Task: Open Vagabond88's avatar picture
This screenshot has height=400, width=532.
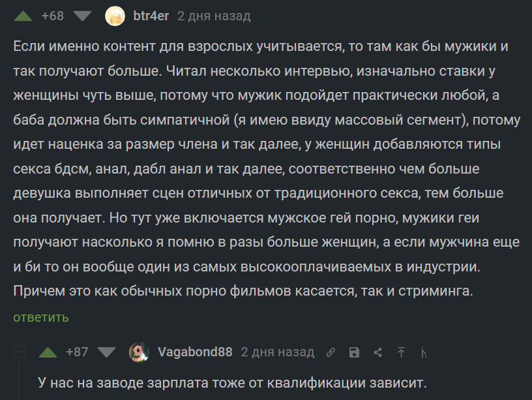Action: pyautogui.click(x=139, y=352)
